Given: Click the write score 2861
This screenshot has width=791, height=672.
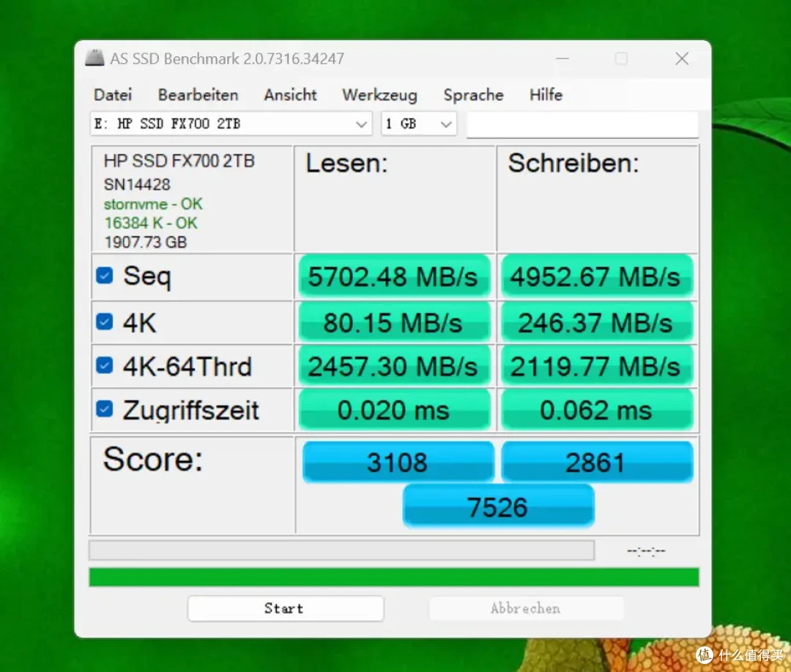Looking at the screenshot, I should 597,462.
